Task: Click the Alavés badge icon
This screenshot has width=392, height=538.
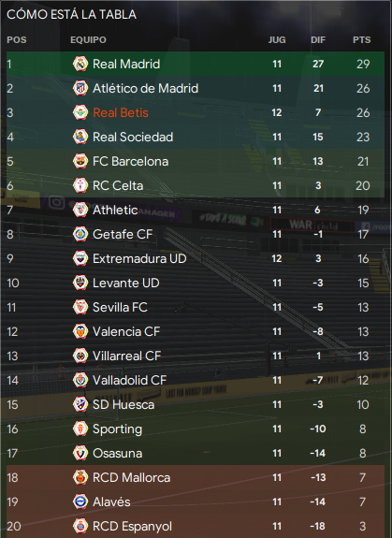Action: (x=80, y=502)
